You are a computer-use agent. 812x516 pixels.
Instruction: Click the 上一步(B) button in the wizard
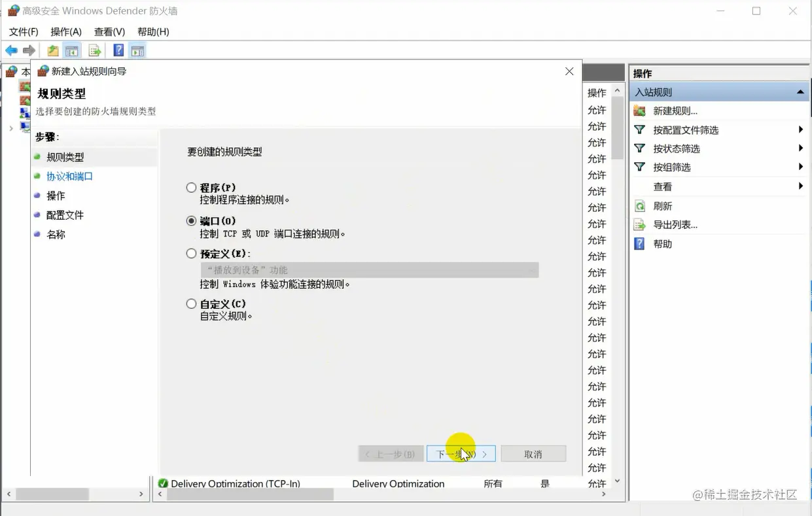[x=391, y=454]
